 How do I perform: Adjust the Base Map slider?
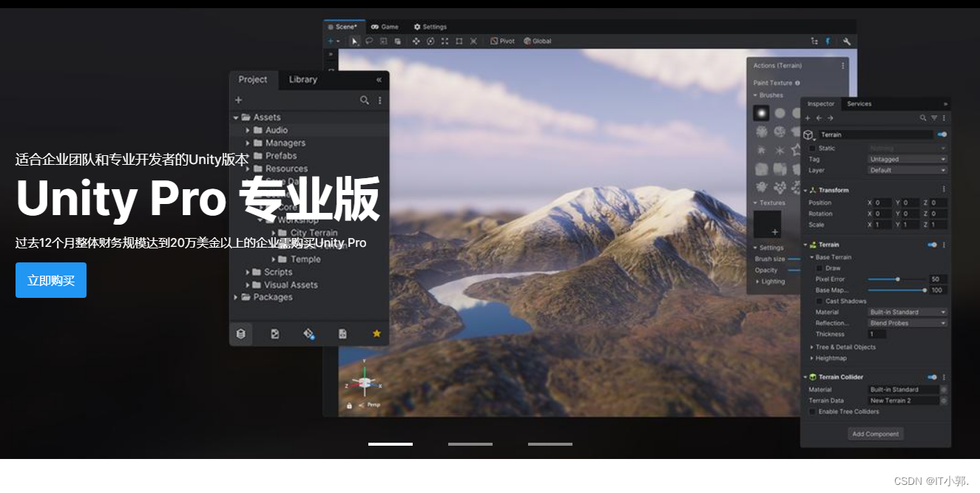tap(896, 290)
